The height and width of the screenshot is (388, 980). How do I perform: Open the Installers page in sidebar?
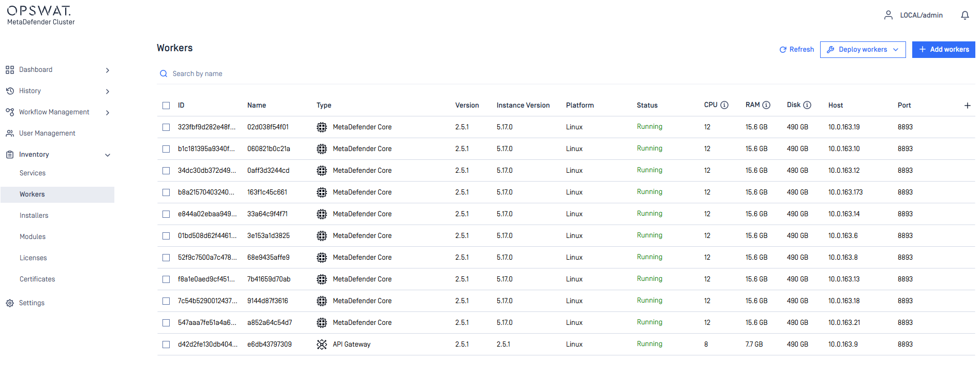click(x=34, y=216)
